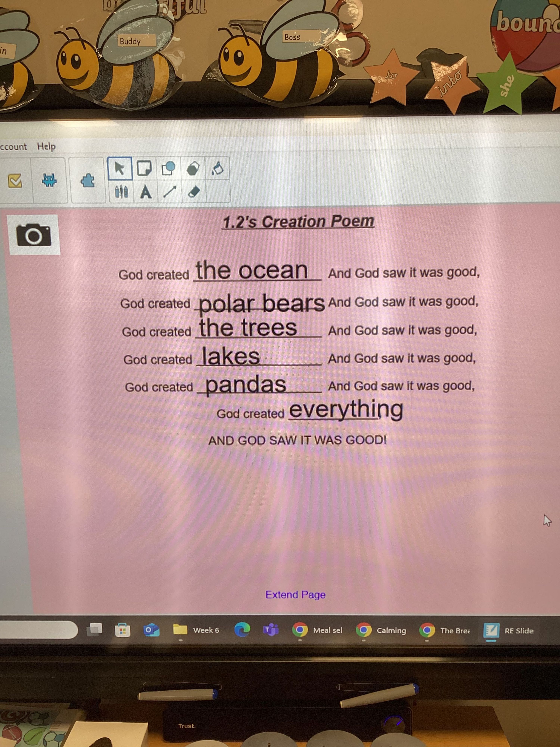Open the puzzle piece add-ons button
Viewport: 560px width, 747px height.
[88, 181]
